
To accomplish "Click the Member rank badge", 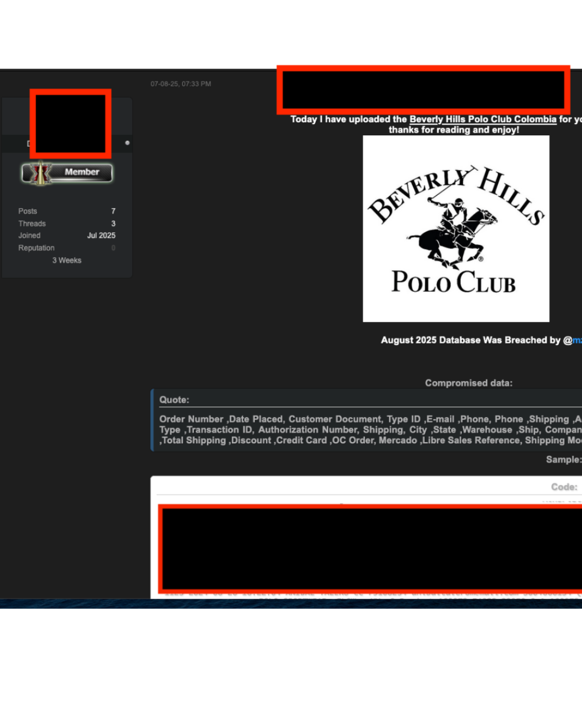I will click(67, 173).
